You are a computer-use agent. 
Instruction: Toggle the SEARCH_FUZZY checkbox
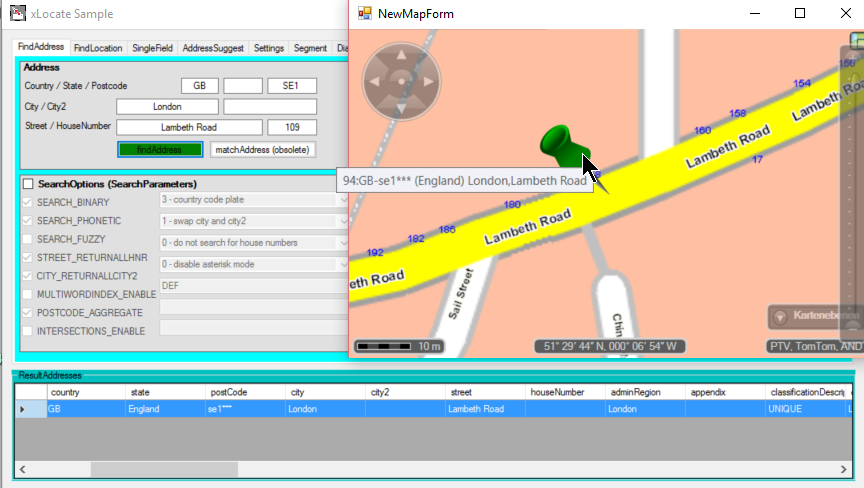point(28,239)
